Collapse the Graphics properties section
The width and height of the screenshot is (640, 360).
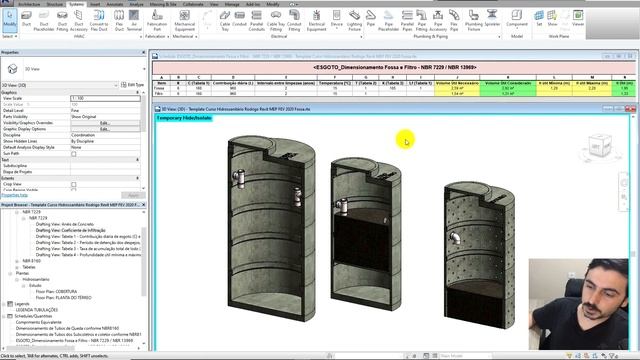click(x=138, y=93)
